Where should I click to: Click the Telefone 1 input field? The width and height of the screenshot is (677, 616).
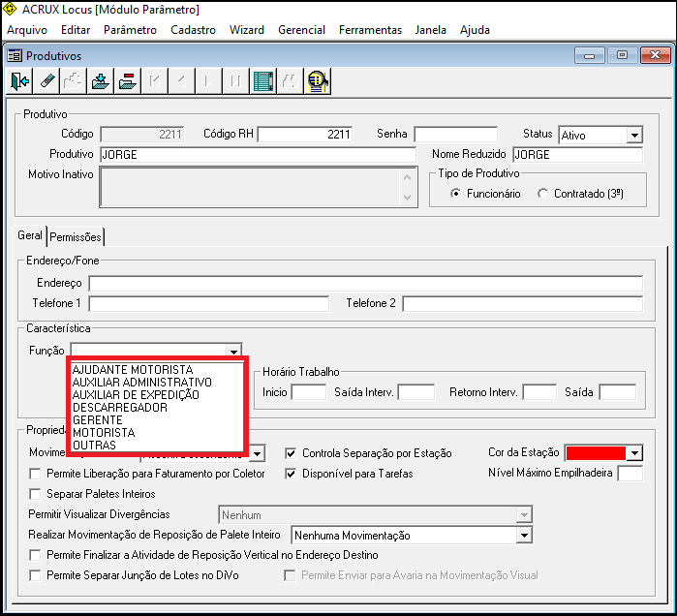(209, 304)
